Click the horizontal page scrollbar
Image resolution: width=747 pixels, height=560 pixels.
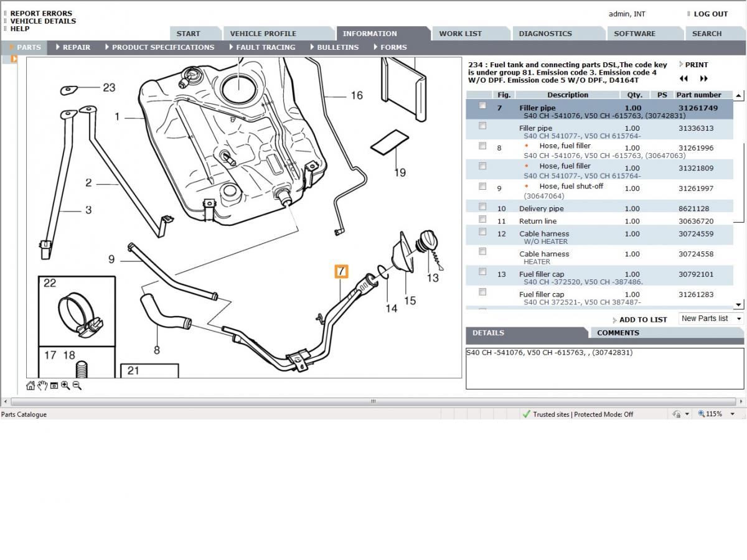374,401
